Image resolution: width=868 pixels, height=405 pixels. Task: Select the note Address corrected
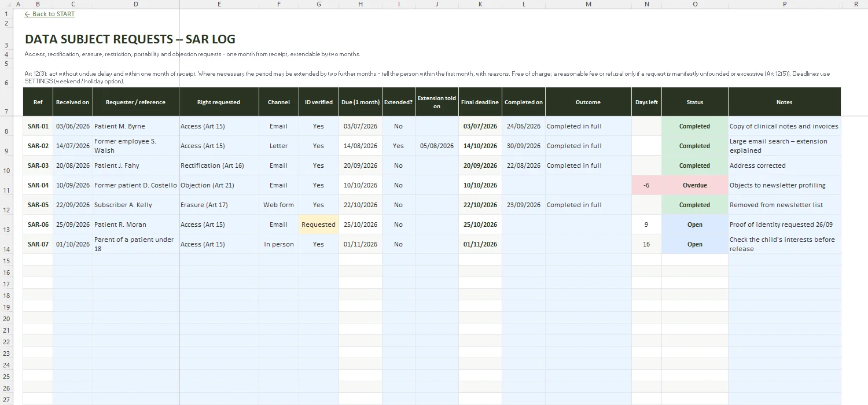[784, 165]
